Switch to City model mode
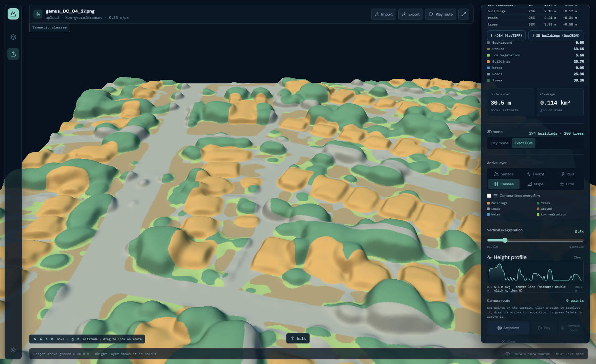 [500, 143]
